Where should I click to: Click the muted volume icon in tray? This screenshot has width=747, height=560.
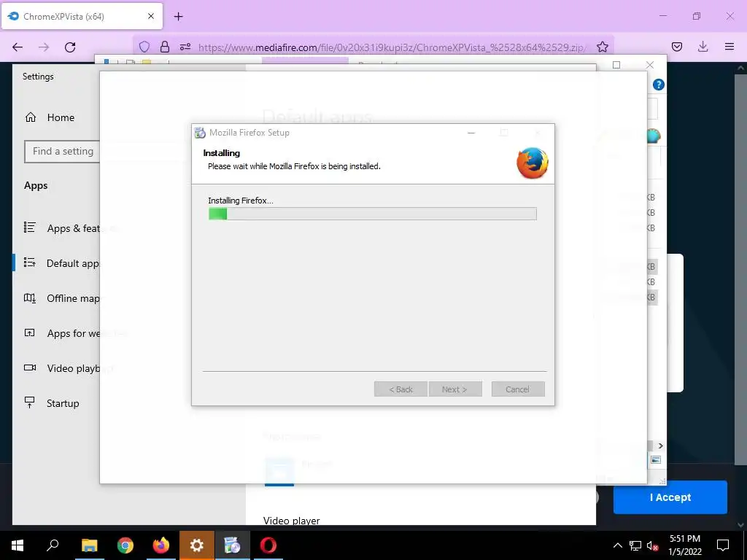[652, 545]
